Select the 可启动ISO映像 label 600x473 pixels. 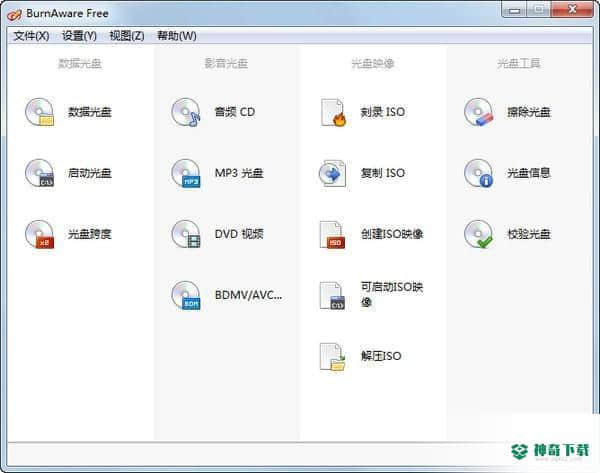pos(392,295)
